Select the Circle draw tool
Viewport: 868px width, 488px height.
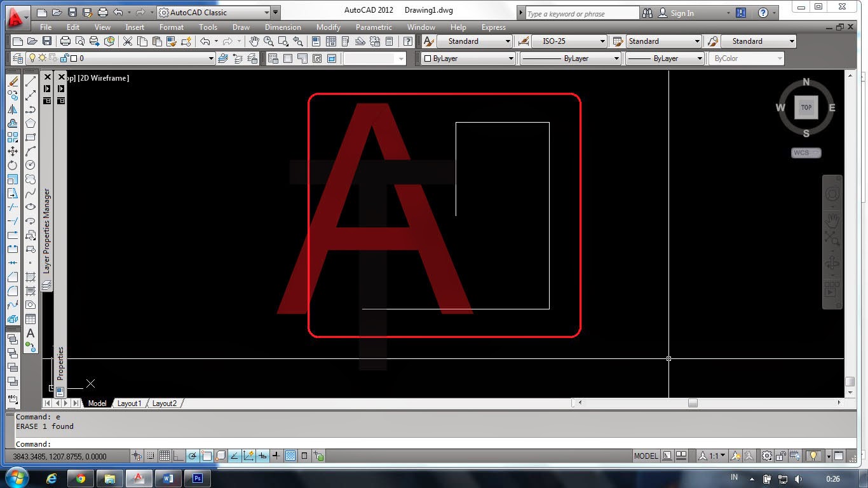click(x=31, y=165)
